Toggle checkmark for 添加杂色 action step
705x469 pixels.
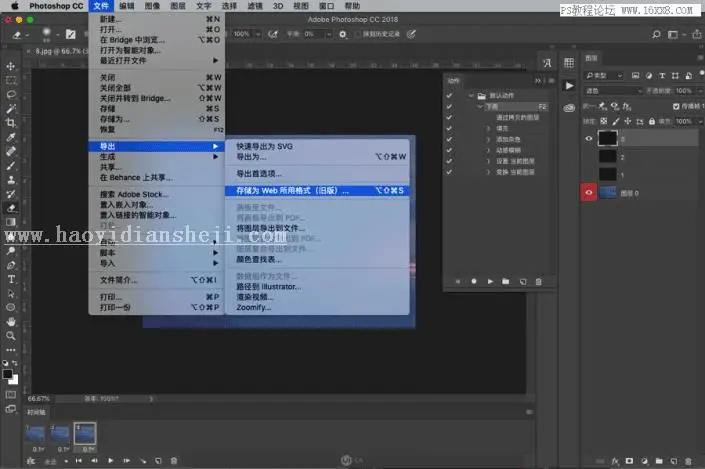tap(449, 139)
